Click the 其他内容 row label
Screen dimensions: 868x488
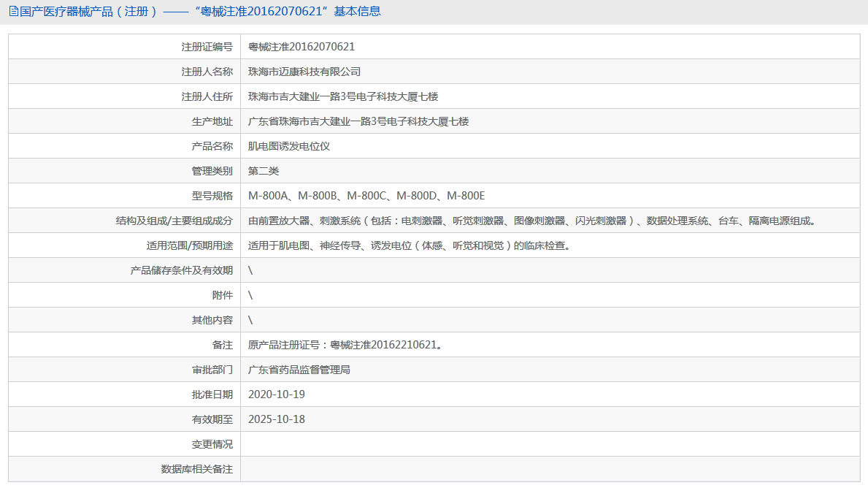point(212,320)
